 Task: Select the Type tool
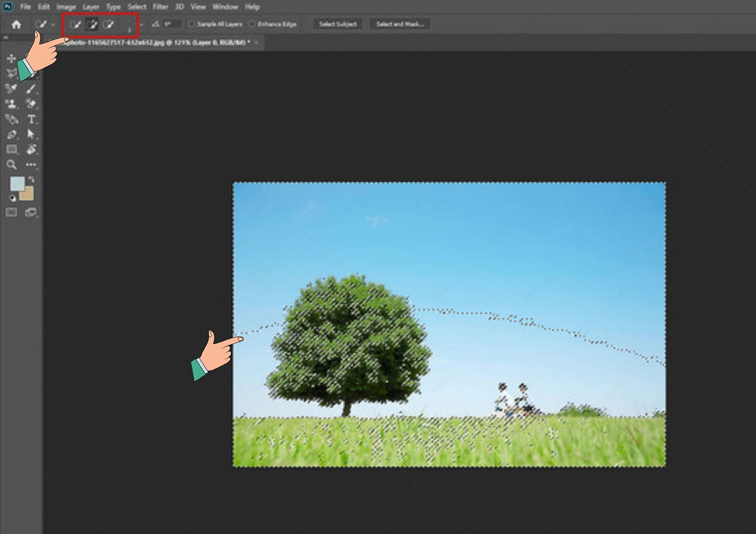(x=31, y=119)
